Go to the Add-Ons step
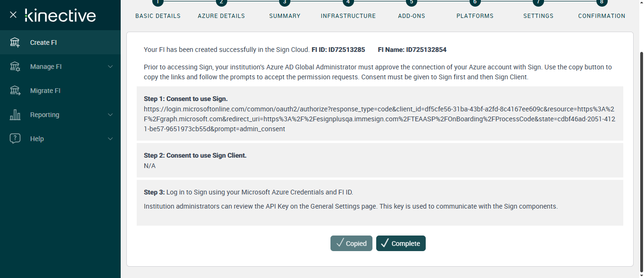Viewport: 644px width, 278px height. 412,16
